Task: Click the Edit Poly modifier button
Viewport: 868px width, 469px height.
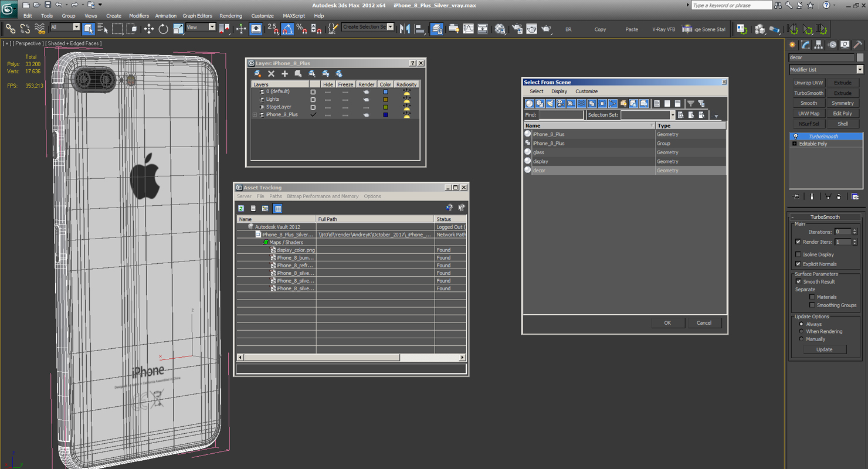Action: 843,113
